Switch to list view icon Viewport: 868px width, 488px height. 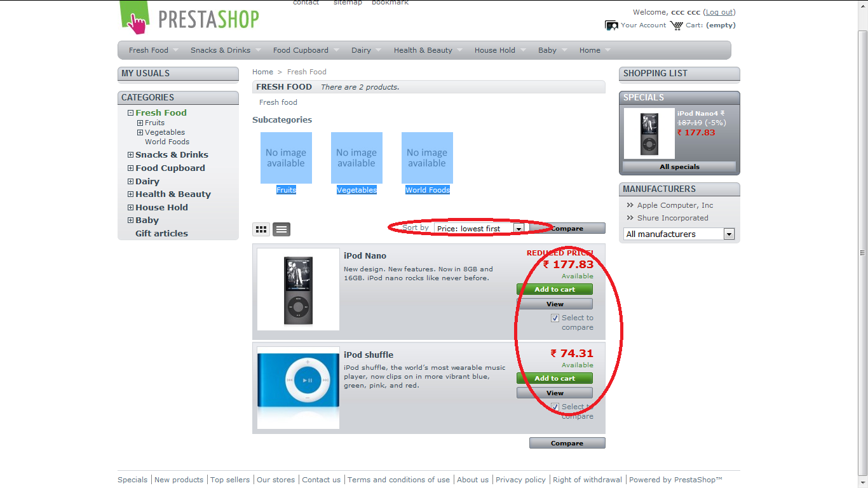[x=281, y=229]
